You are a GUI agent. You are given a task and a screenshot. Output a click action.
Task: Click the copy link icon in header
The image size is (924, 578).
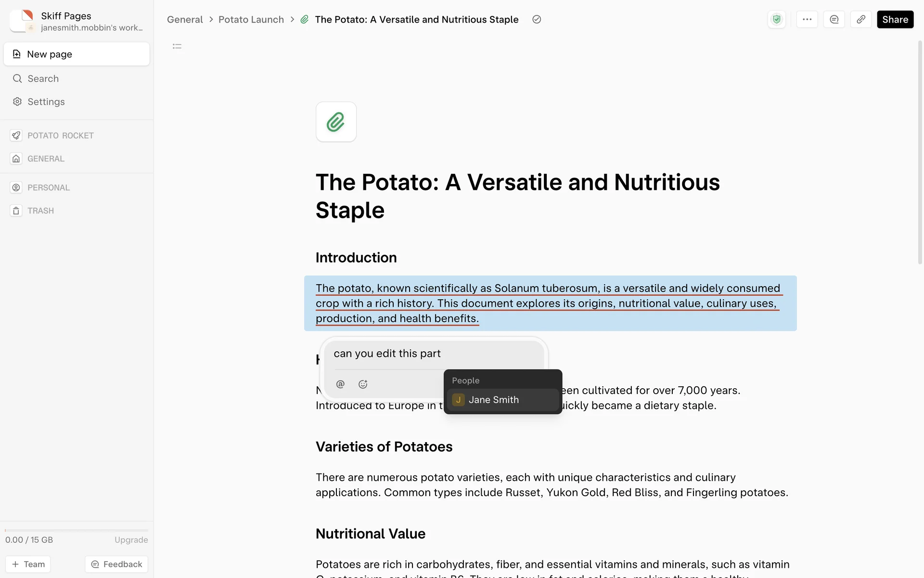861,19
